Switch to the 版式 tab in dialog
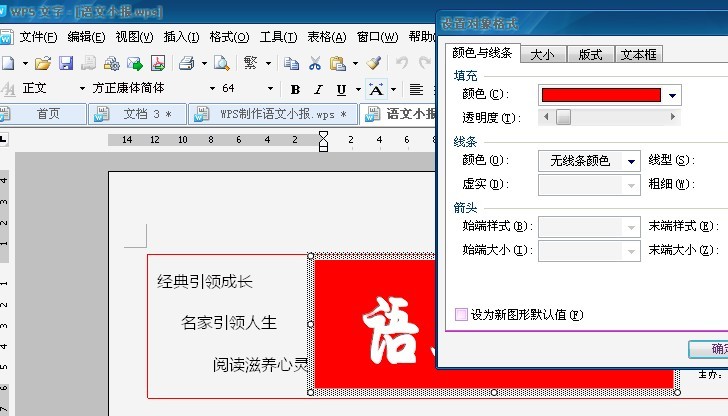This screenshot has height=416, width=728. click(590, 54)
